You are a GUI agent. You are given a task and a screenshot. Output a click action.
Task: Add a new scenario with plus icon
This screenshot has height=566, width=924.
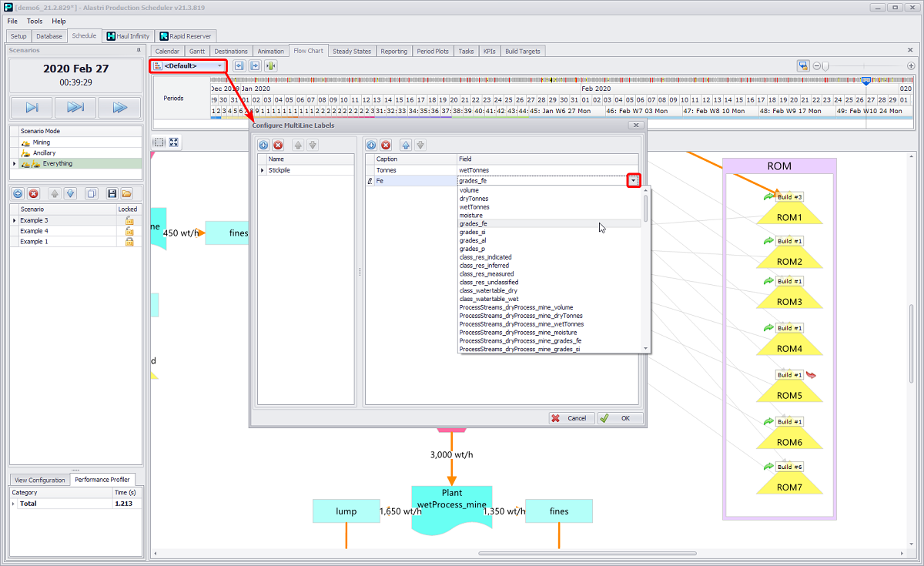coord(18,193)
